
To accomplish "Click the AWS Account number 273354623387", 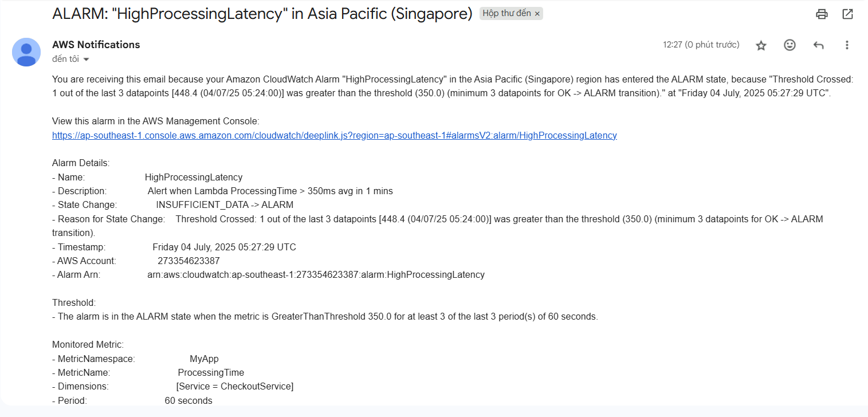I will point(188,261).
